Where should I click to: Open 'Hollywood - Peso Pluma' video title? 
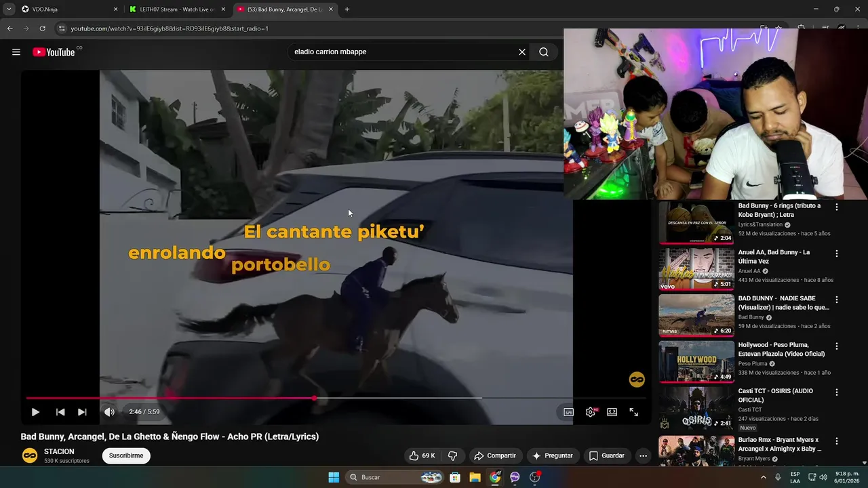coord(781,350)
